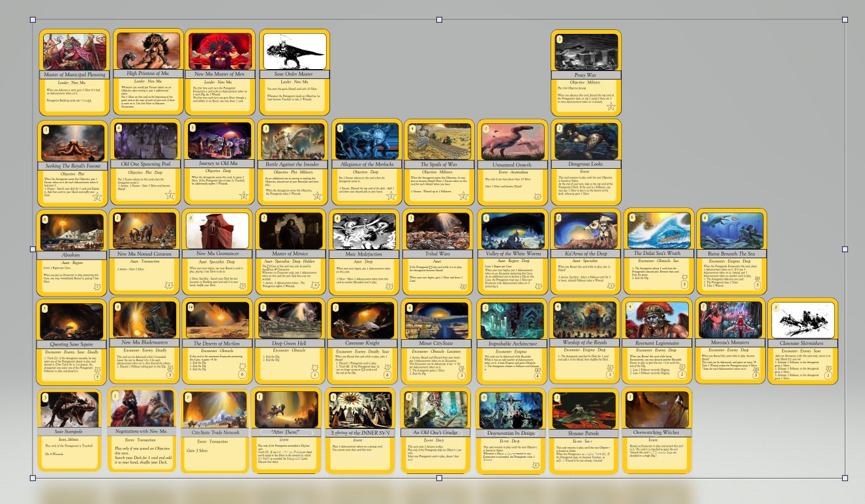Click the bottom-left selection handle
Viewport: 865px width, 504px height.
(x=33, y=478)
